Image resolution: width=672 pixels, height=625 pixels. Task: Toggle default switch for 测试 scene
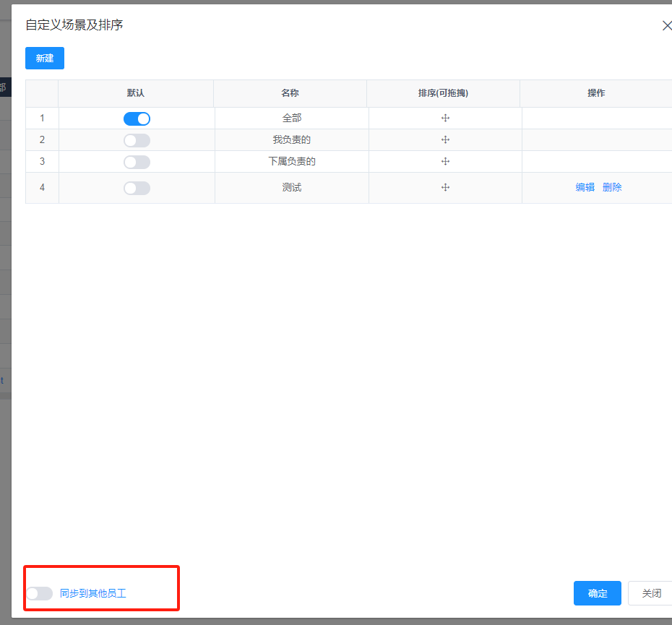pos(137,188)
